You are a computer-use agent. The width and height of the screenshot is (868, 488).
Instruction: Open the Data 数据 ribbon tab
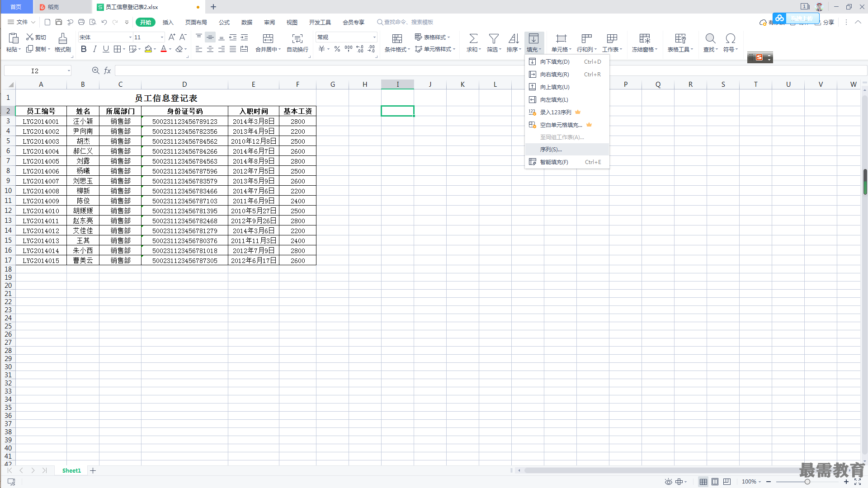point(247,22)
